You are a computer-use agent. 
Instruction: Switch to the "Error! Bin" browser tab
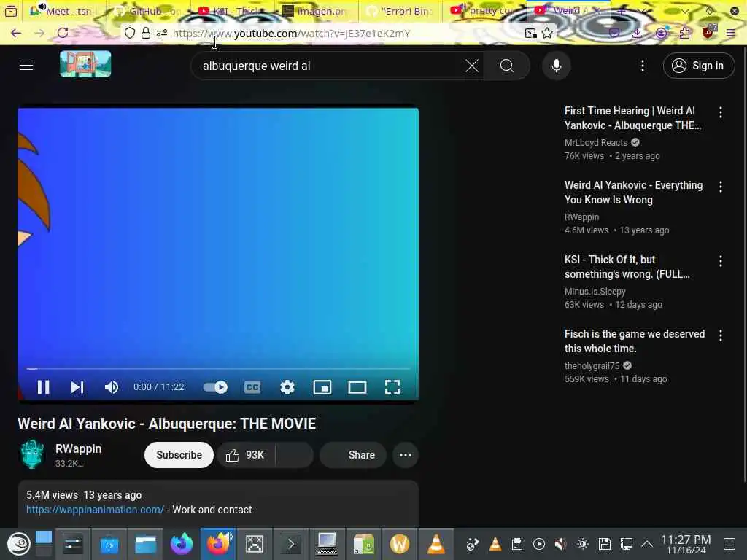pyautogui.click(x=400, y=10)
